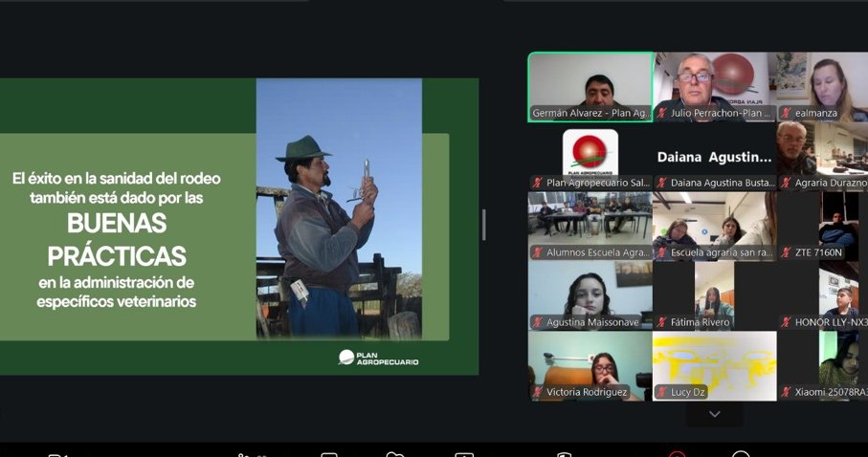Viewport: 868px width, 457px height.
Task: Click the muted mic icon beside Victoria Rodriguez
Action: [538, 392]
